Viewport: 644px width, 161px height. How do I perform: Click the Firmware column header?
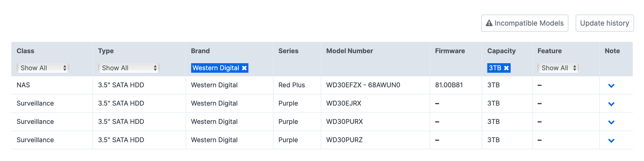tap(450, 51)
